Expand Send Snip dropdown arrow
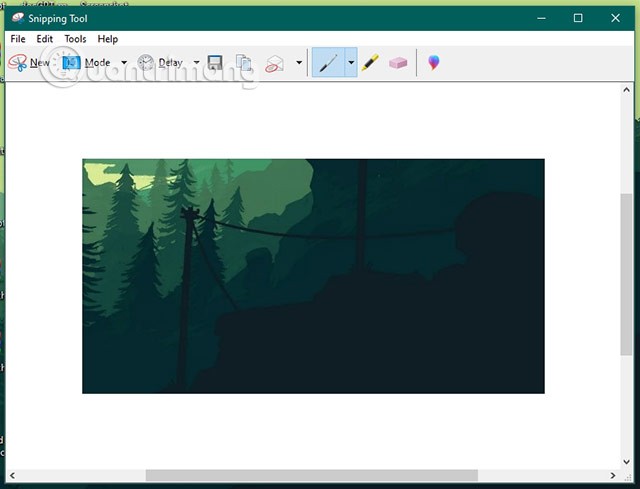This screenshot has height=489, width=640. point(299,62)
